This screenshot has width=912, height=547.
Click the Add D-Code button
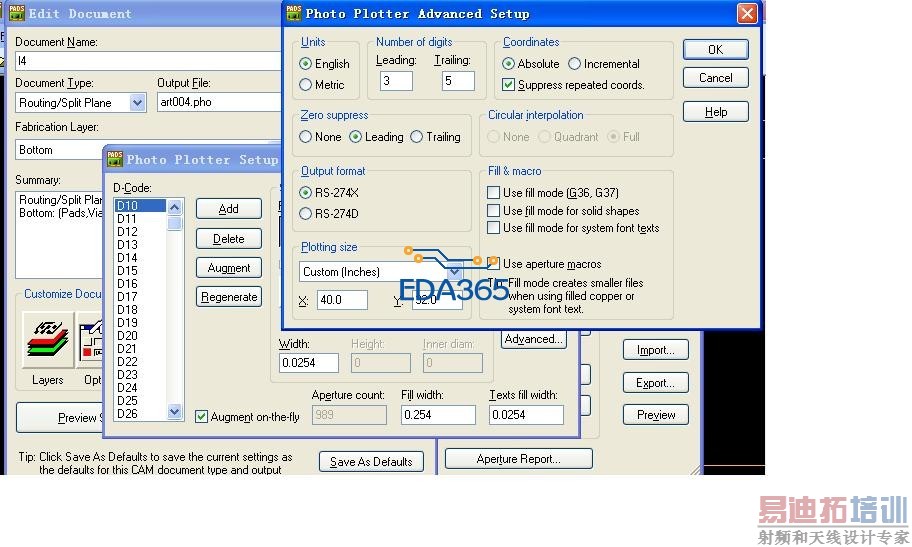click(229, 209)
